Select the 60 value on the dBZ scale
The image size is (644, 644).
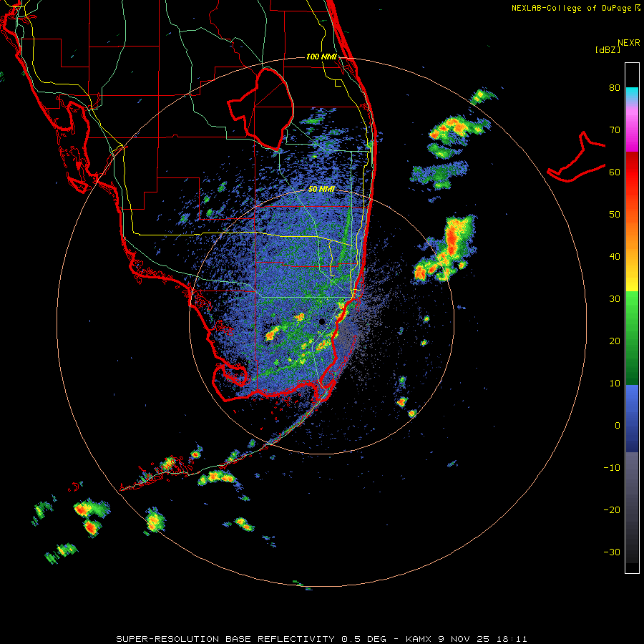click(x=615, y=172)
